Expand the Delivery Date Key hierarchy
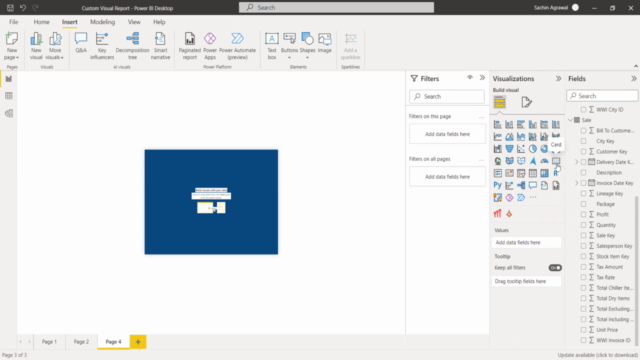The image size is (640, 360). point(577,162)
